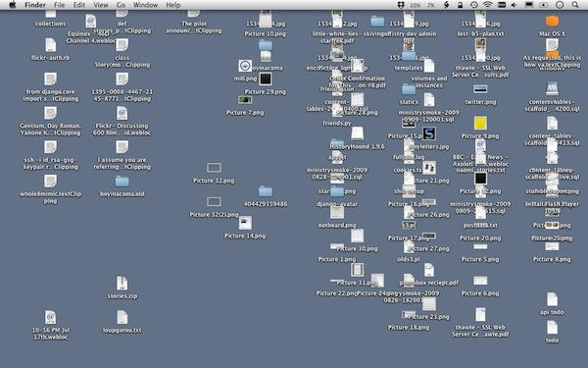This screenshot has width=588, height=368.
Task: Select the boyinacoma.old folder
Action: coord(122,182)
